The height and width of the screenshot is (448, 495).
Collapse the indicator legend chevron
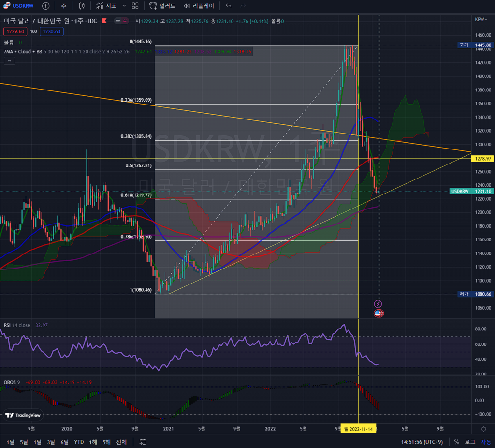(9, 60)
